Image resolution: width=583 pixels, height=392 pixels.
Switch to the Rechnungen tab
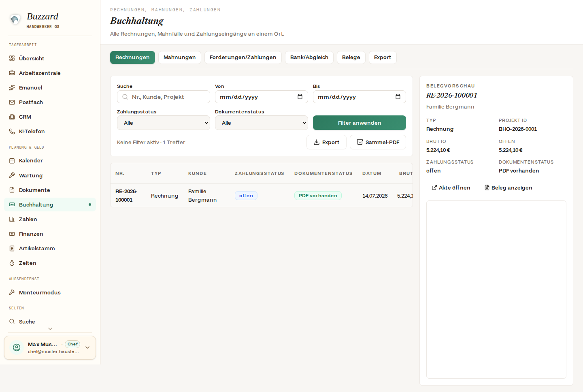(132, 58)
